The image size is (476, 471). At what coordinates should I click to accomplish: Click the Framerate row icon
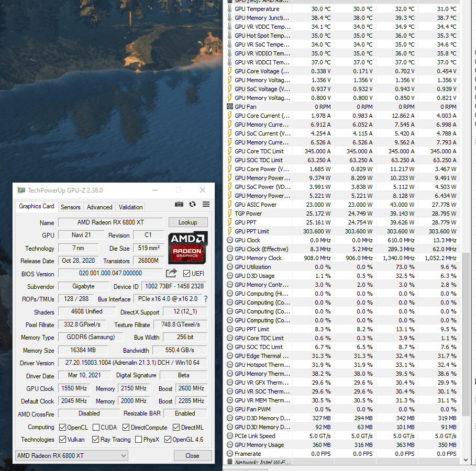point(230,454)
